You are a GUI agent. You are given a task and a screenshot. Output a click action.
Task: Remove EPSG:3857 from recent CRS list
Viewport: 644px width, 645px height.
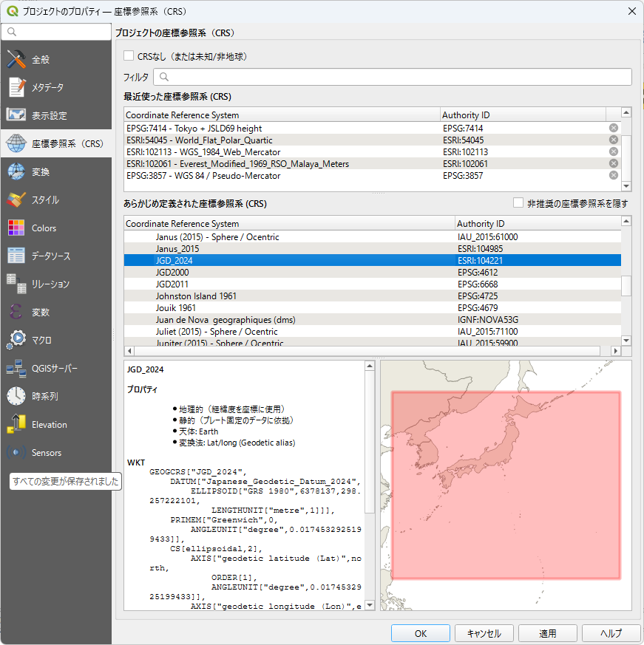(x=614, y=175)
